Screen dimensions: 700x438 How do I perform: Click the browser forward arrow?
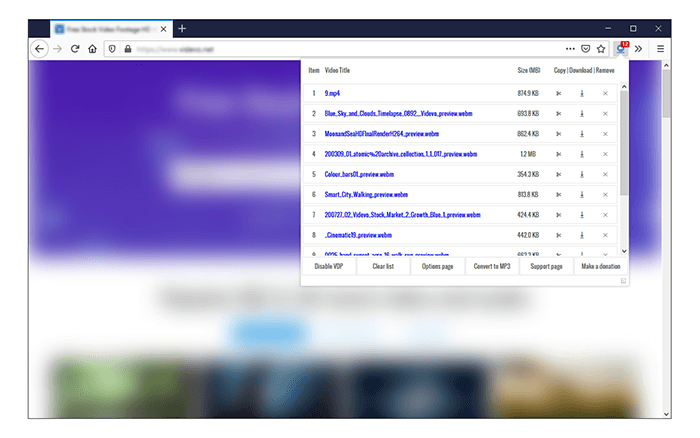pyautogui.click(x=58, y=49)
